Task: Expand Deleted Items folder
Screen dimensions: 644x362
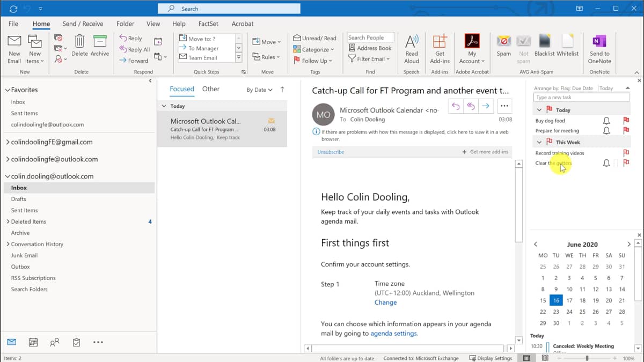Action: 8,221
